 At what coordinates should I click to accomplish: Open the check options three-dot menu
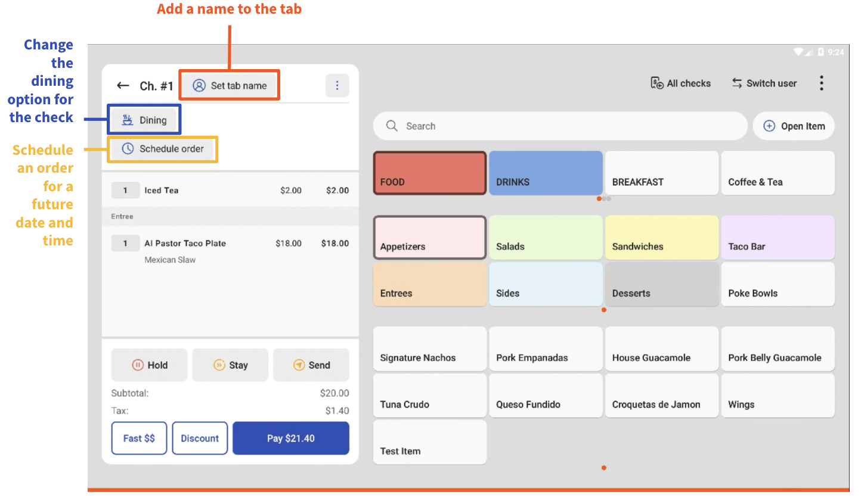337,85
